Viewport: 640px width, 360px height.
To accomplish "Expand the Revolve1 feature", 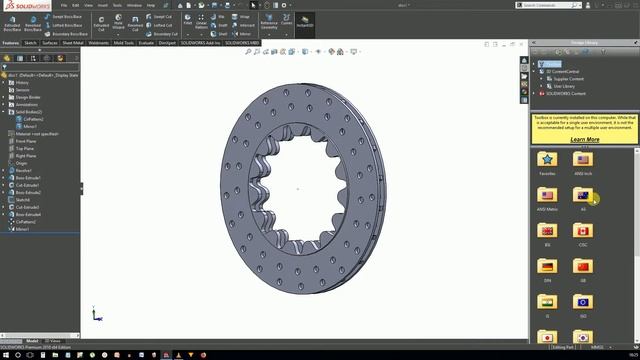I will pyautogui.click(x=4, y=171).
